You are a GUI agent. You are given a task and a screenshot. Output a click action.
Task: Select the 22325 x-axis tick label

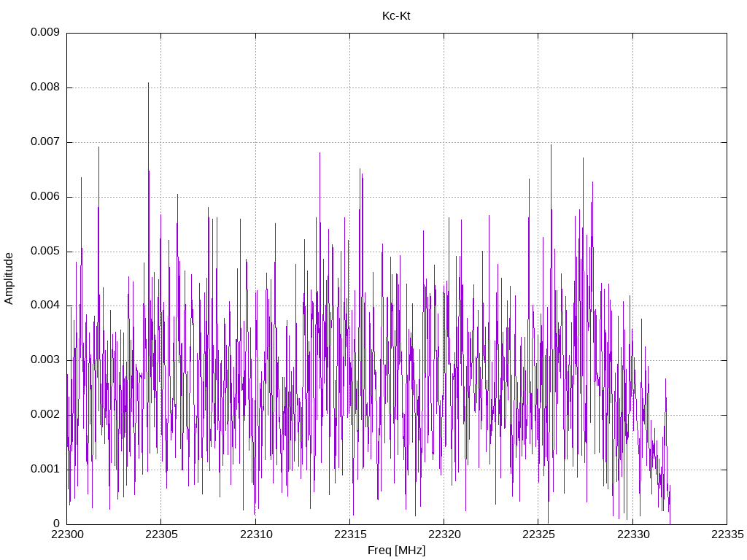click(538, 534)
